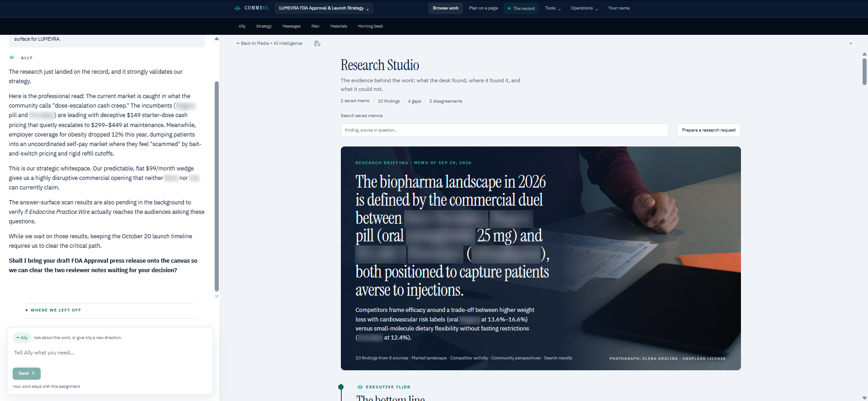
Task: Open the LUMEVRA FDA Approval assignment dropdown
Action: 324,8
